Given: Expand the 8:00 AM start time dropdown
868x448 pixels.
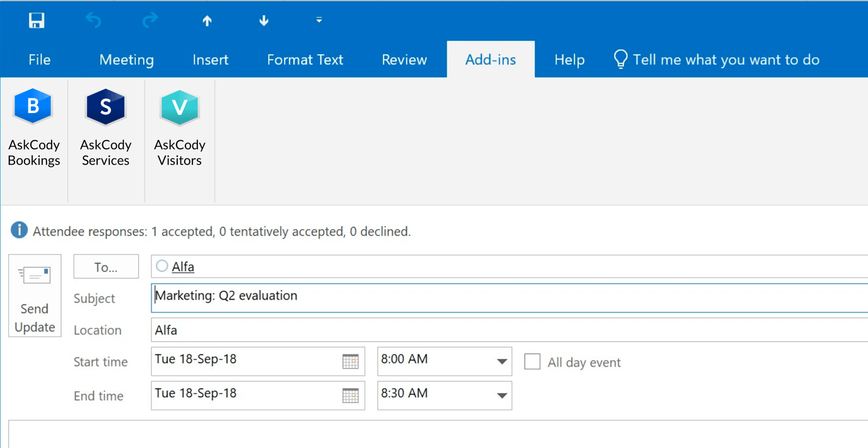Looking at the screenshot, I should click(x=498, y=361).
